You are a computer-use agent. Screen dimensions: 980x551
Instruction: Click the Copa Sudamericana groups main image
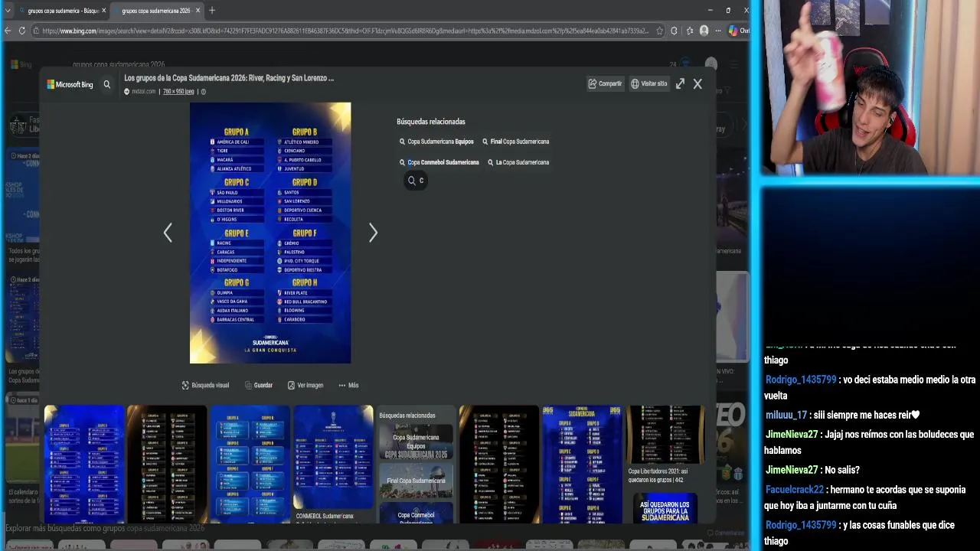click(270, 233)
